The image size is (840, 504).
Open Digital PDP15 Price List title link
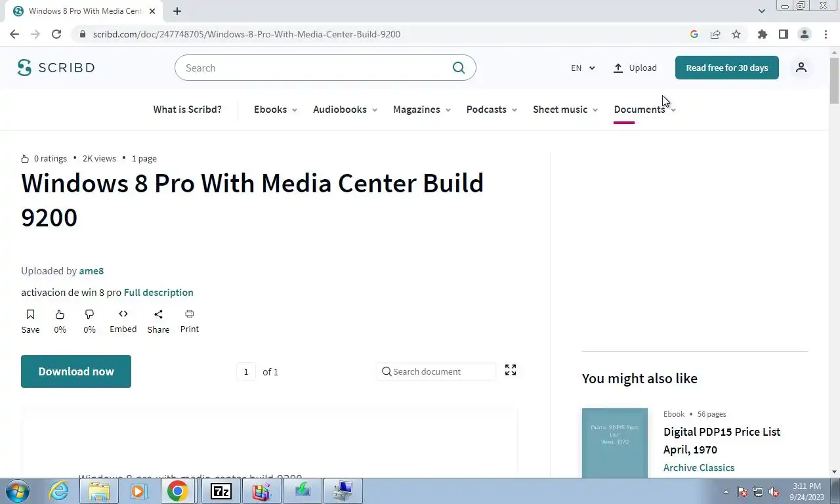722,440
